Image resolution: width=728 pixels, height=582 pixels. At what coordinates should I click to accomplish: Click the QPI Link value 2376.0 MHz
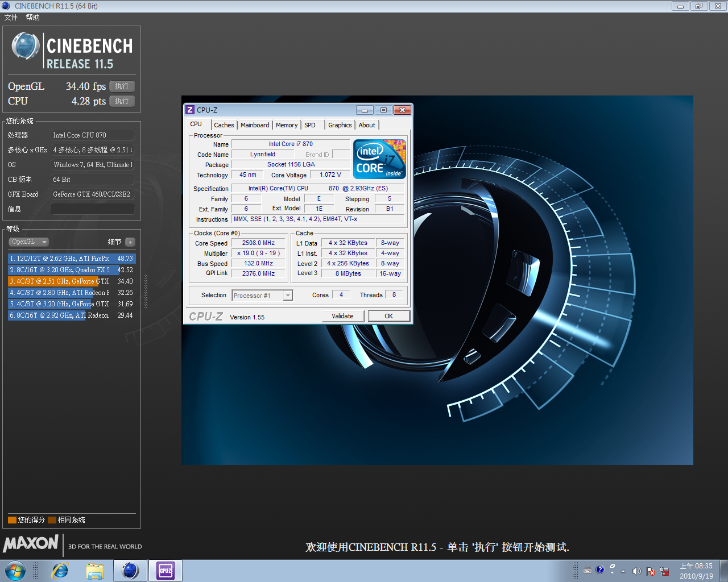click(259, 274)
